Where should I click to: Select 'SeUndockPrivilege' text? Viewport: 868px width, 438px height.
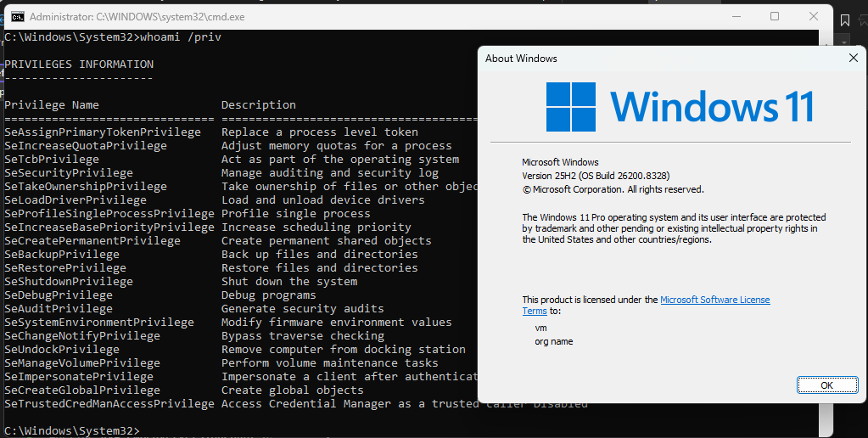pos(62,350)
